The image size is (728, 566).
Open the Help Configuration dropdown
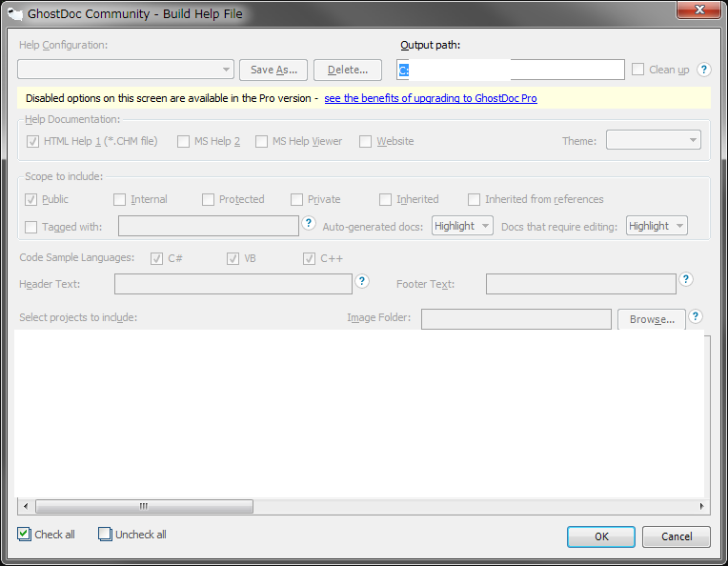(x=126, y=70)
